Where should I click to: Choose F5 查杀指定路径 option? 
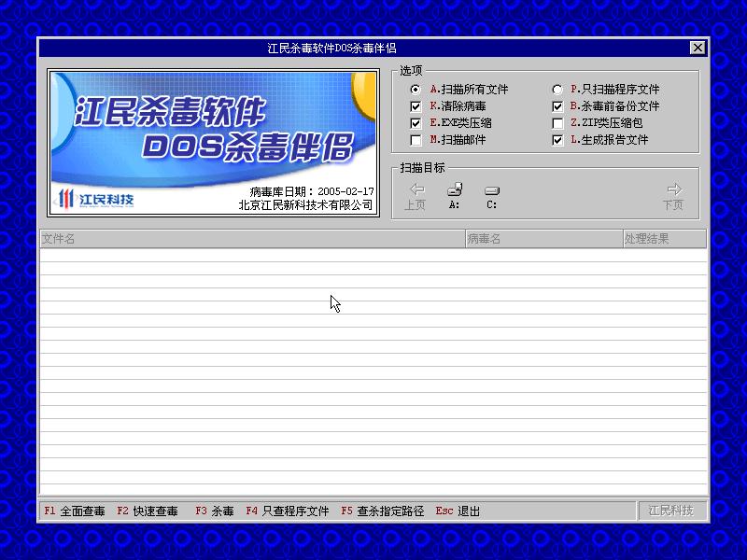[x=383, y=511]
